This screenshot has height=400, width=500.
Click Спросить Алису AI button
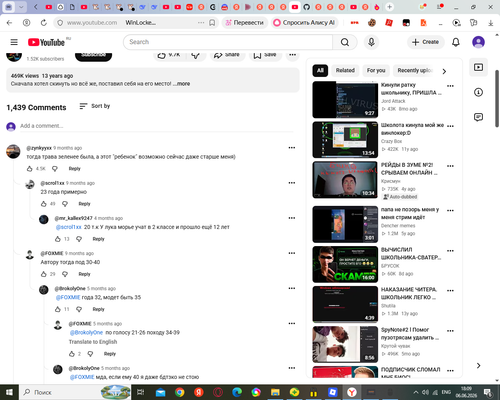click(304, 23)
